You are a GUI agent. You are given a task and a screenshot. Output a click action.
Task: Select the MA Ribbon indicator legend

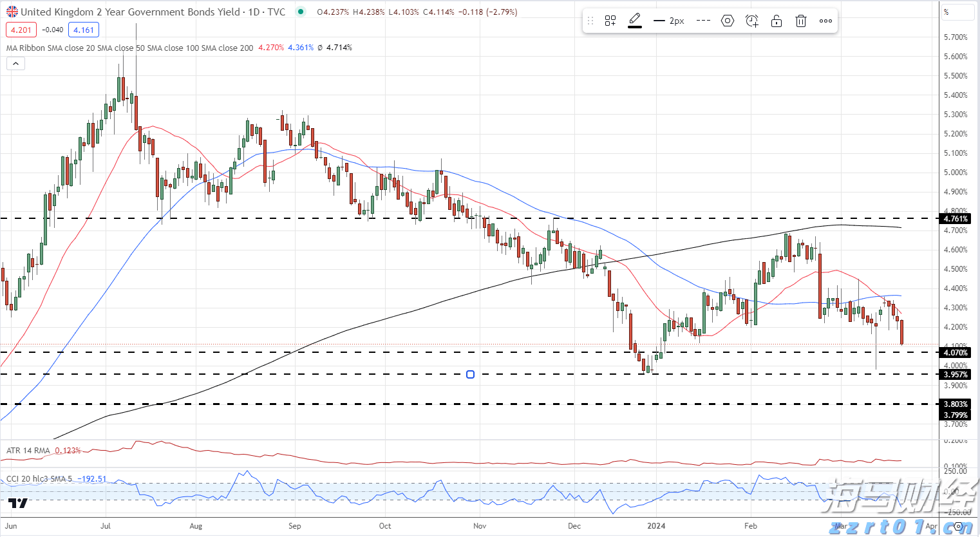point(129,48)
